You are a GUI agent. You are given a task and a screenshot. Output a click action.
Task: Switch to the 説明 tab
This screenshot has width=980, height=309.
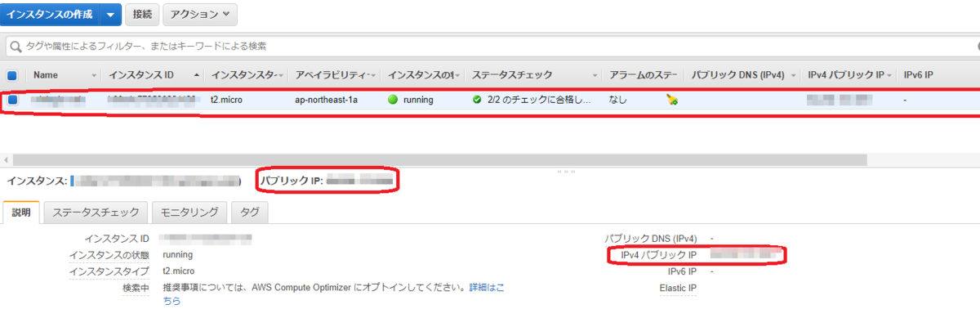coord(22,212)
